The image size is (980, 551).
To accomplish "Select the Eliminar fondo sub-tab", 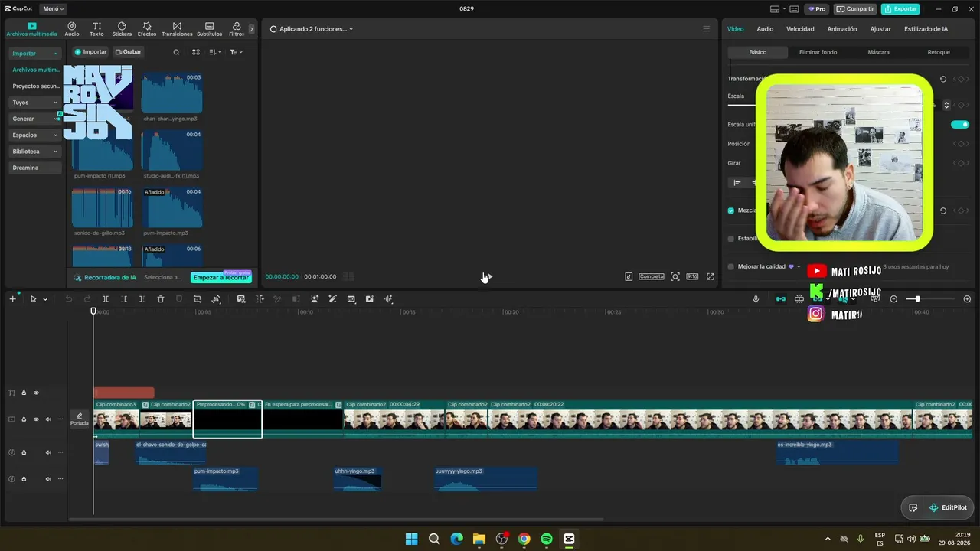I will point(818,52).
